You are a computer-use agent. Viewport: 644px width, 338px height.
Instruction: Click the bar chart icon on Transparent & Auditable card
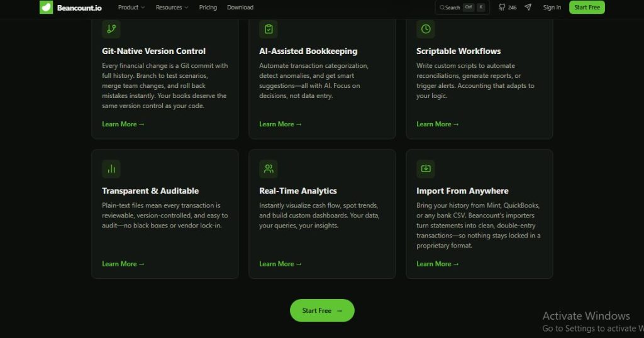tap(111, 169)
